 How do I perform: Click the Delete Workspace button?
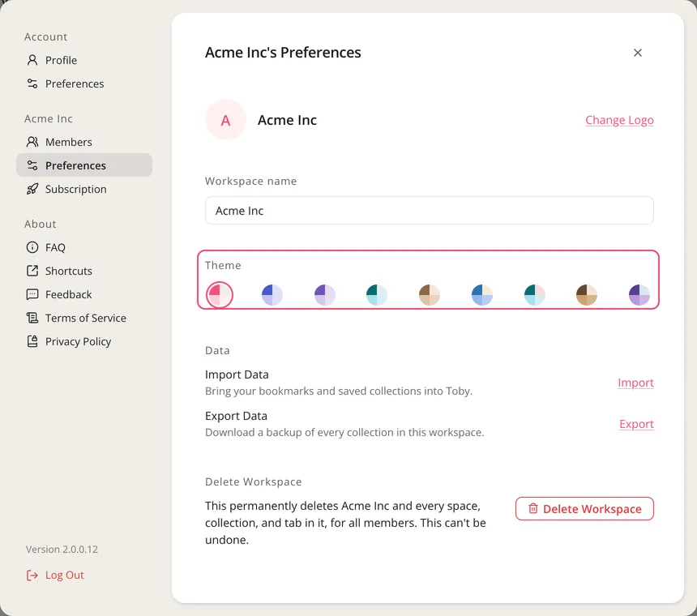(584, 508)
